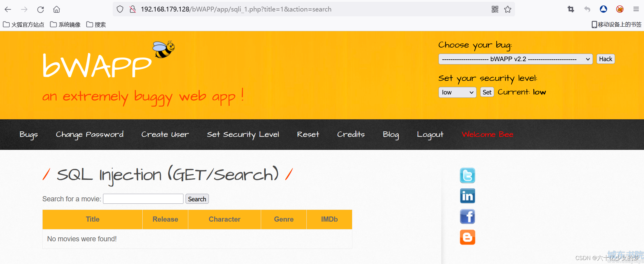Click the Welcome Bee text
This screenshot has width=644, height=264.
point(487,134)
